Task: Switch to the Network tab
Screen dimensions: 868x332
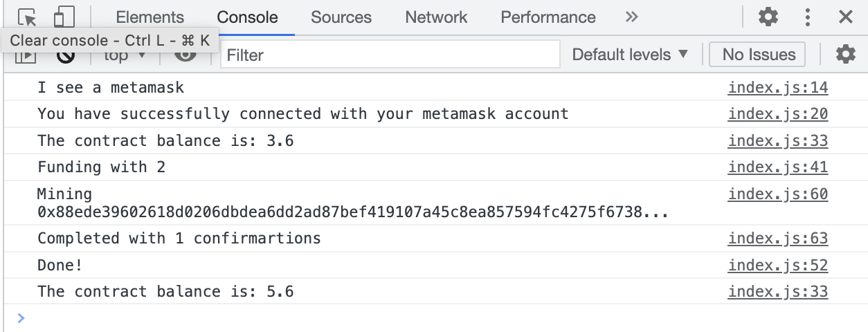Action: point(436,17)
